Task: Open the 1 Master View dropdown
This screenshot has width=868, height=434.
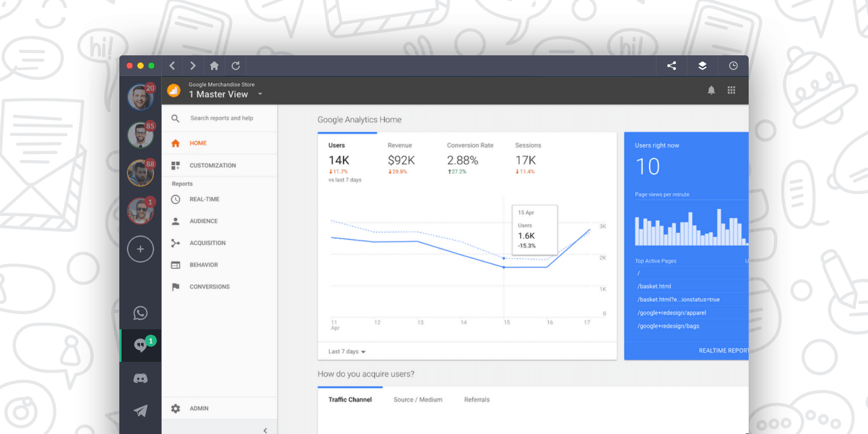Action: [x=226, y=94]
